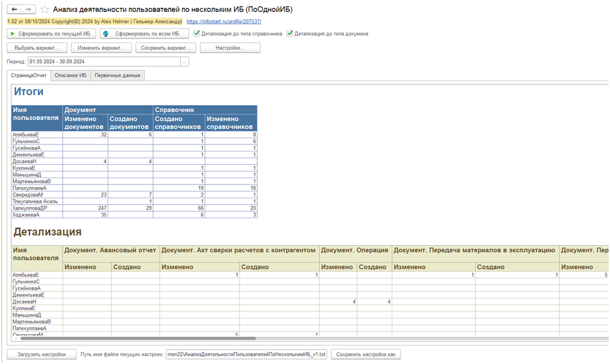This screenshot has width=610, height=364.
Task: Click the settings file path field
Action: click(247, 354)
